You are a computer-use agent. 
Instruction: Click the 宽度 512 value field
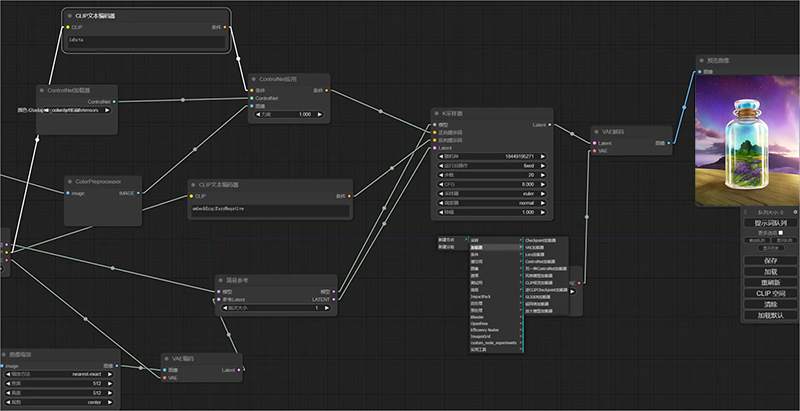pyautogui.click(x=59, y=384)
